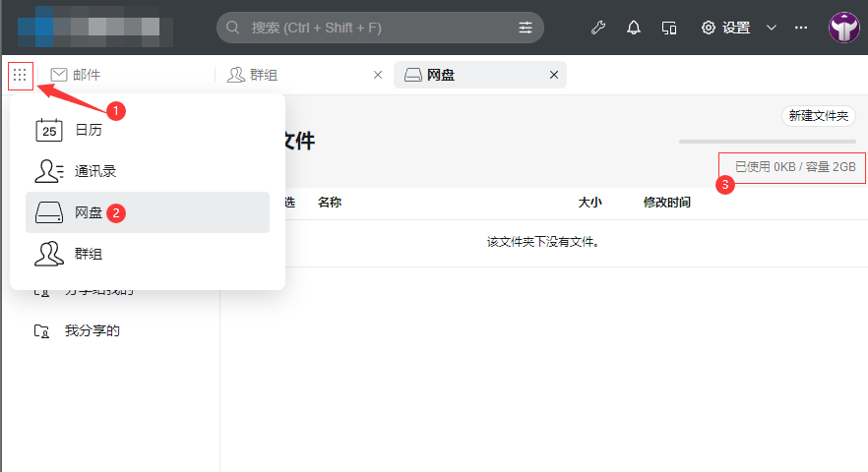
Task: Click the user avatar picture
Action: pos(843,28)
